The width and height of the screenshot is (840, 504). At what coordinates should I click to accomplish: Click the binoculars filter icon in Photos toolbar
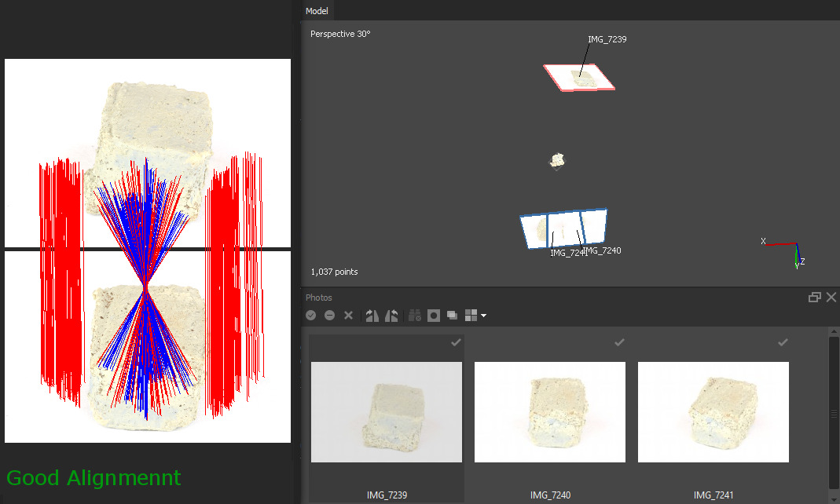coord(415,316)
